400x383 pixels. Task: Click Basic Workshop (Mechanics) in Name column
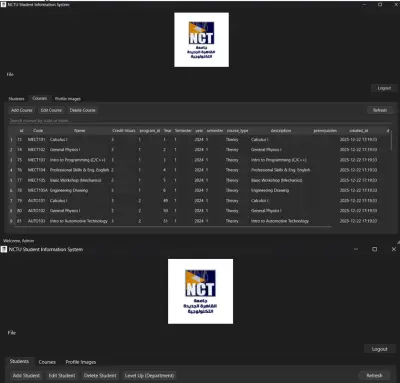75,180
